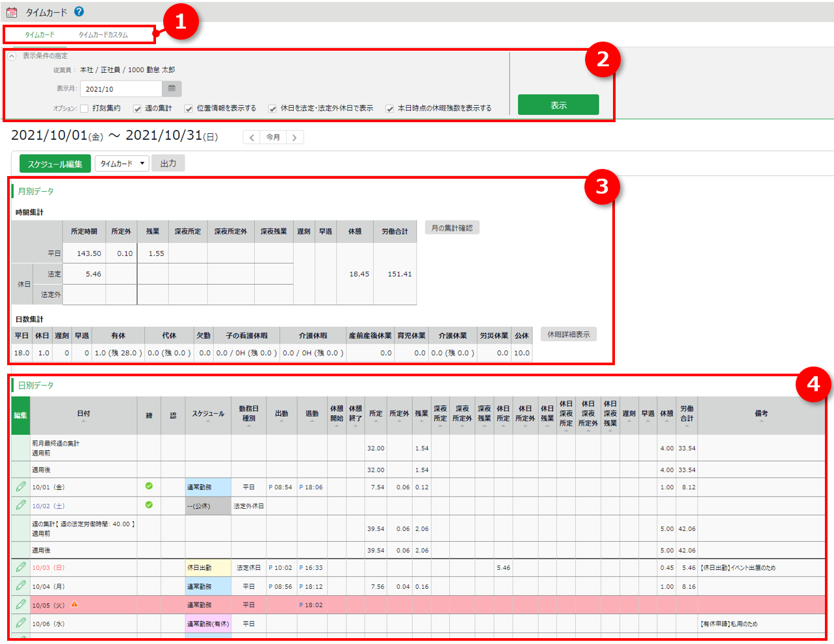The image size is (834, 644).
Task: Click the edit pencil for 10/03 row
Action: (21, 567)
